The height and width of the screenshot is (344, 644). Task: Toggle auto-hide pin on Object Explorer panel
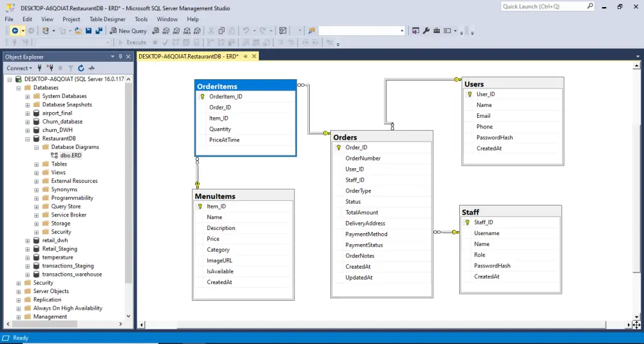pos(120,57)
